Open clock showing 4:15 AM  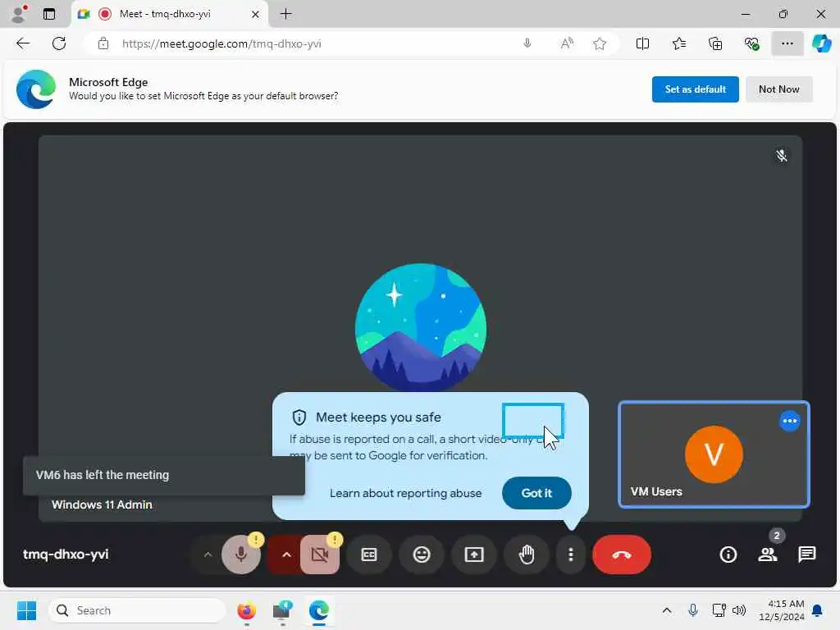(x=782, y=610)
